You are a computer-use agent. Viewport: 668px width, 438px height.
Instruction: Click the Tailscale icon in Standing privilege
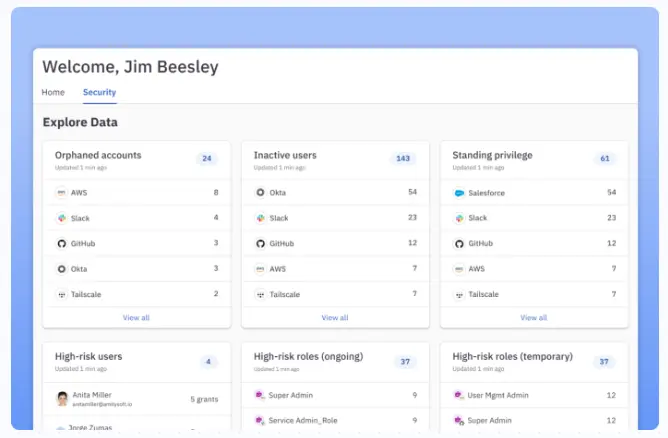[x=459, y=294]
